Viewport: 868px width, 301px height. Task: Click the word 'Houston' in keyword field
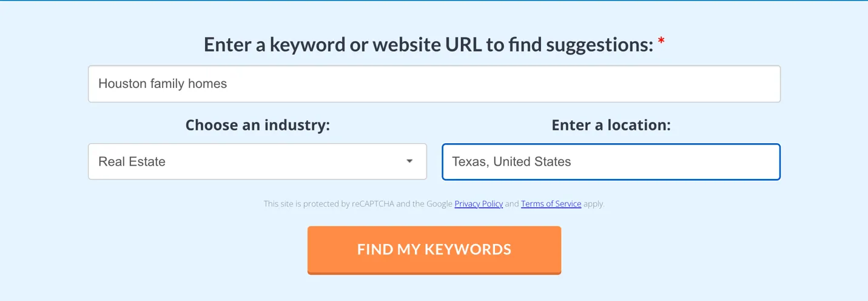pos(122,84)
